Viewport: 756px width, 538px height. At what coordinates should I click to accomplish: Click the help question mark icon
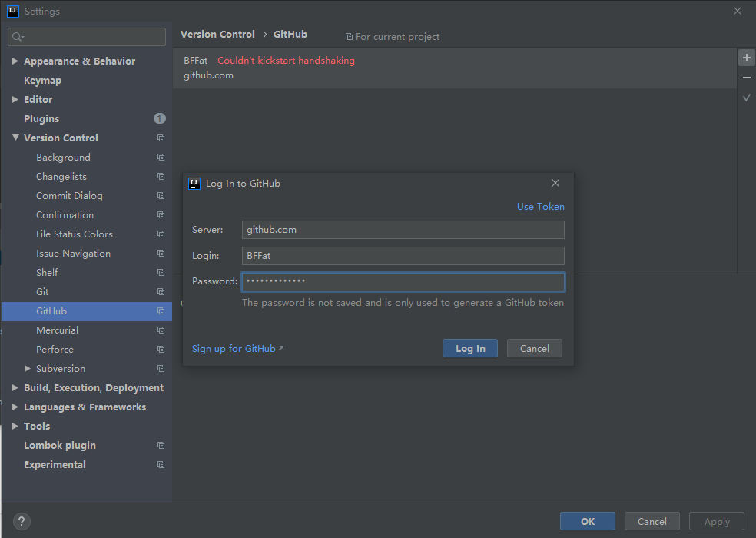22,521
